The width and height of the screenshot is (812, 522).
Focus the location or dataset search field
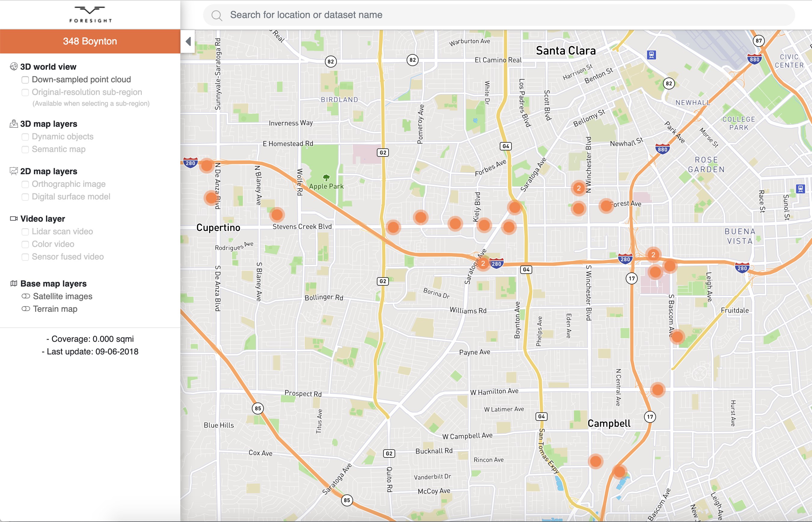tap(499, 15)
